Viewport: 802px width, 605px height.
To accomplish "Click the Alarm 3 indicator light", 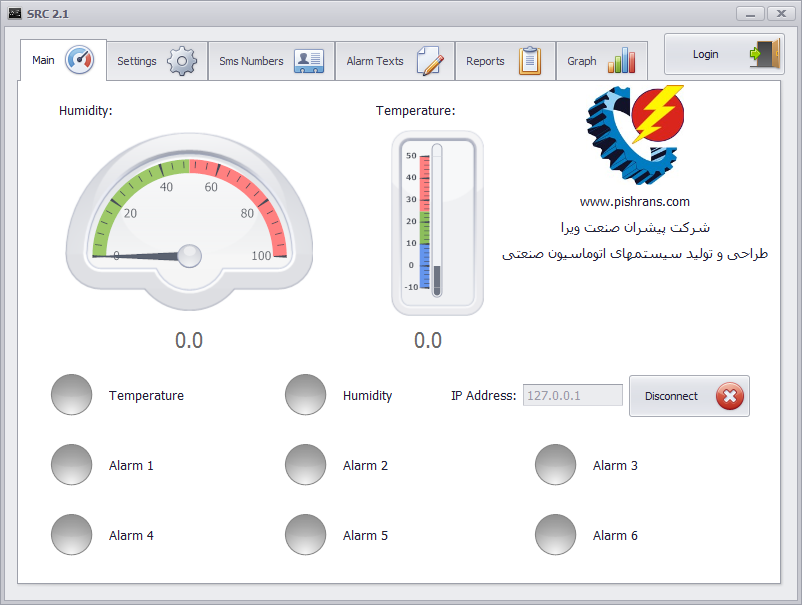I will tap(555, 464).
